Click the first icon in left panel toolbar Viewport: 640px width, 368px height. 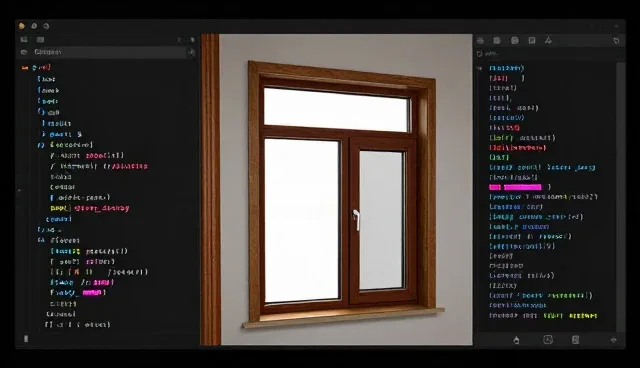pos(24,40)
